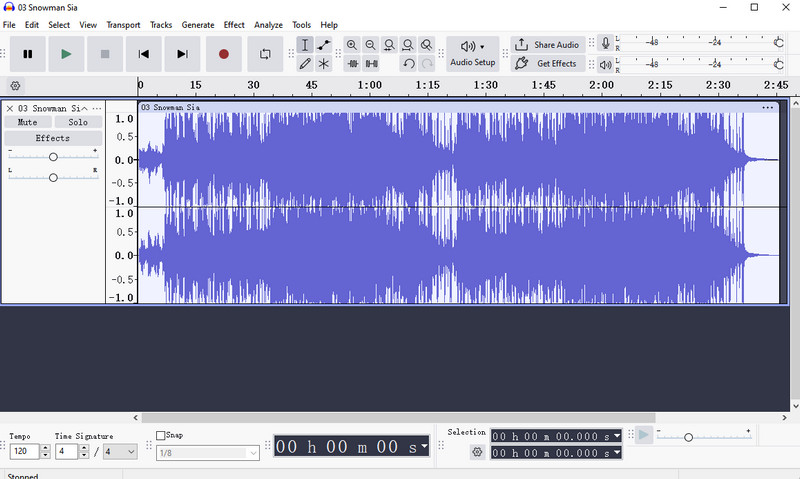Adjust the track pan slider
The image size is (800, 479).
coord(53,178)
